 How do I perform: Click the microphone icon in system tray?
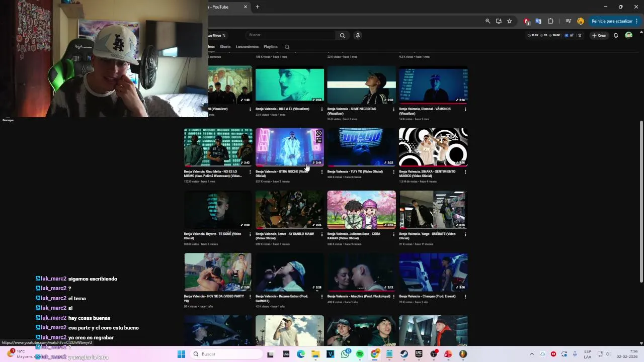[575, 354]
